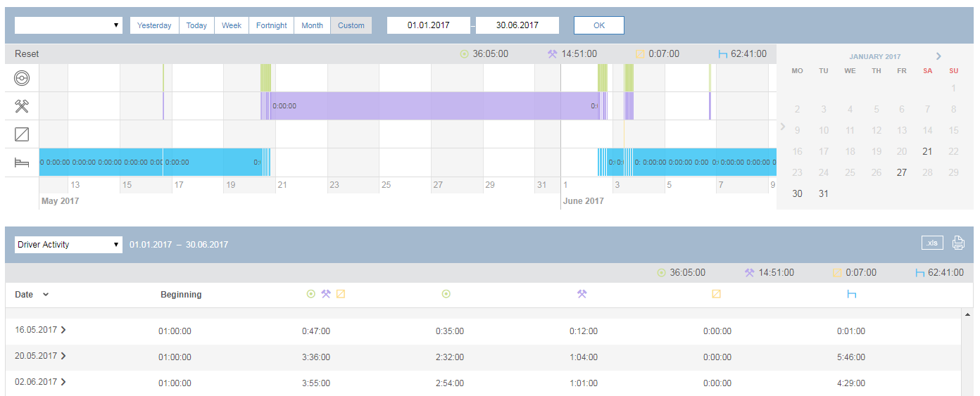
Task: Click the driving column header icon in table
Action: tap(446, 294)
